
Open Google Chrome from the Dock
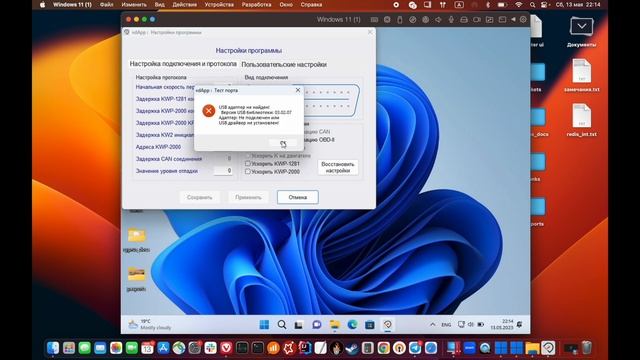tap(383, 348)
